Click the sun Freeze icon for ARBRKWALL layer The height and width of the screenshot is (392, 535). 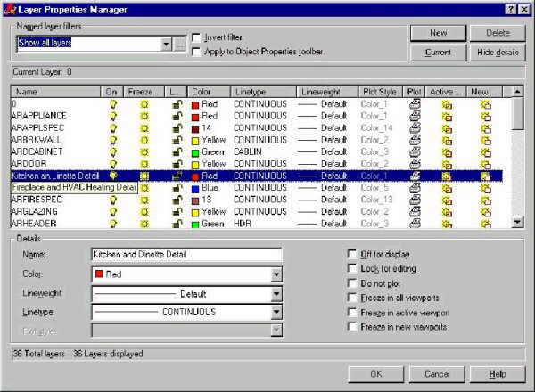coord(144,140)
